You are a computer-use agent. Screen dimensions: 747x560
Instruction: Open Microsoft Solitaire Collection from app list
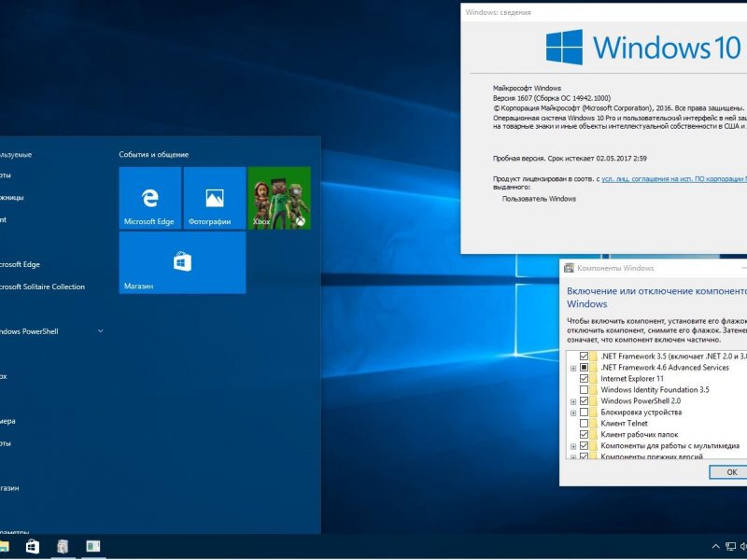tap(42, 287)
